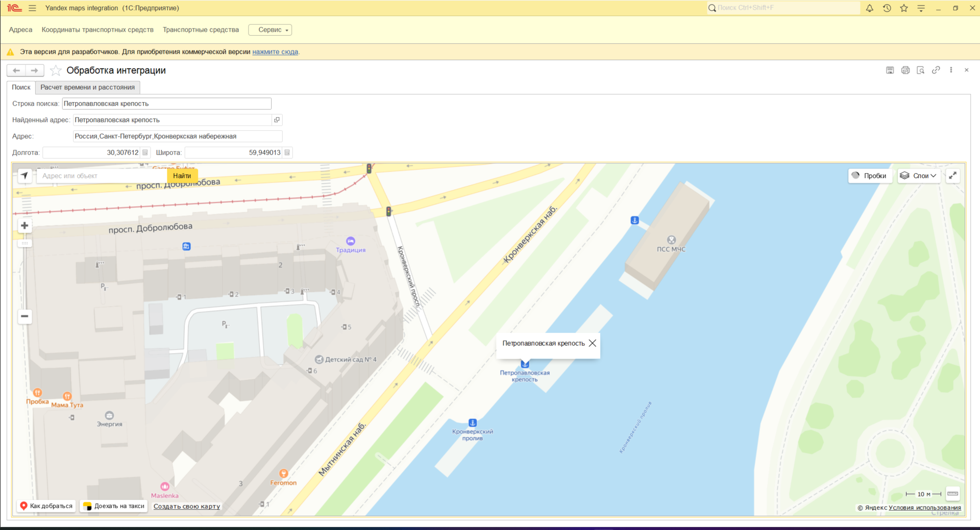
Task: Zoom in the map with plus
Action: [x=24, y=226]
